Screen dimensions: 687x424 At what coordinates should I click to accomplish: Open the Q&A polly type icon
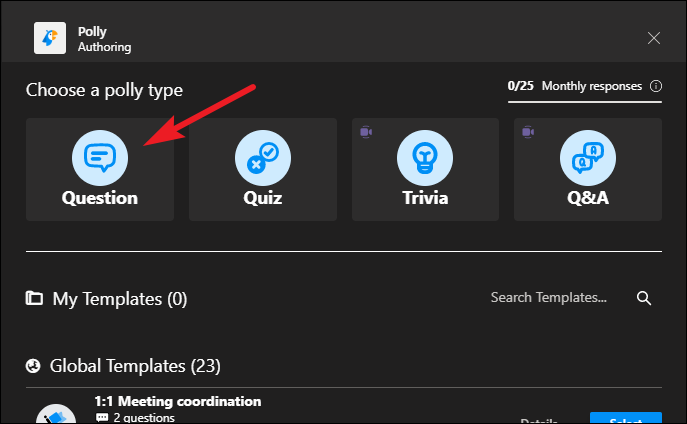point(588,158)
